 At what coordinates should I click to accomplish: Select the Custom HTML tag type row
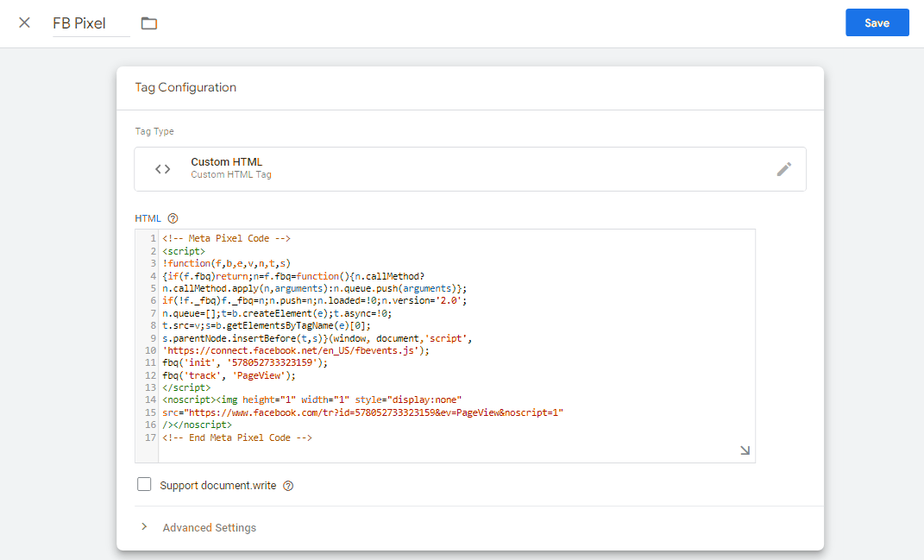point(469,169)
